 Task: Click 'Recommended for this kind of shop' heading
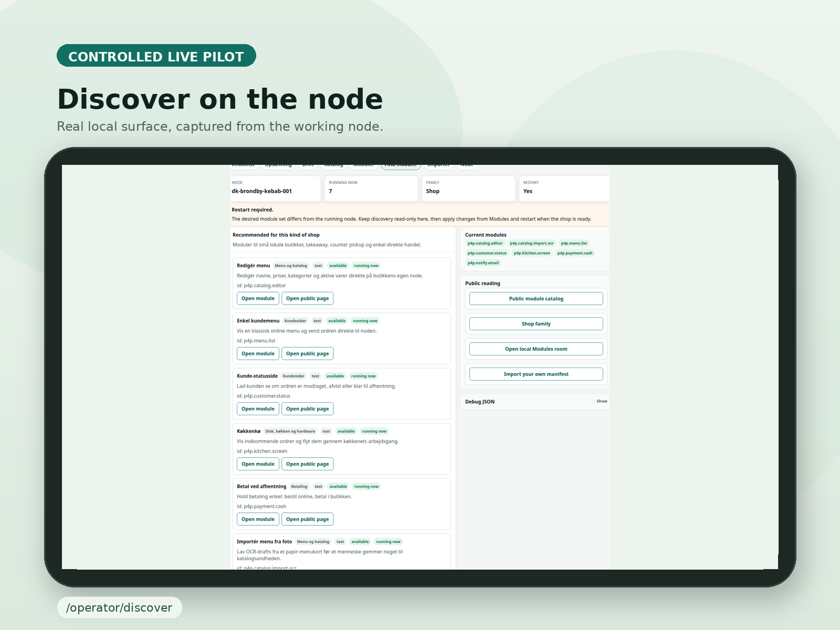tap(276, 235)
